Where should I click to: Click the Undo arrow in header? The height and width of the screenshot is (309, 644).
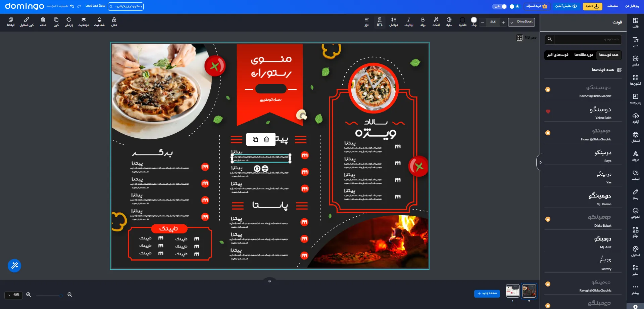pyautogui.click(x=72, y=6)
